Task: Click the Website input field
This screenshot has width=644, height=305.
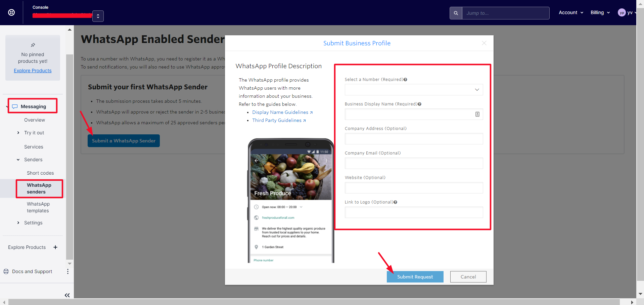Action: coord(414,188)
